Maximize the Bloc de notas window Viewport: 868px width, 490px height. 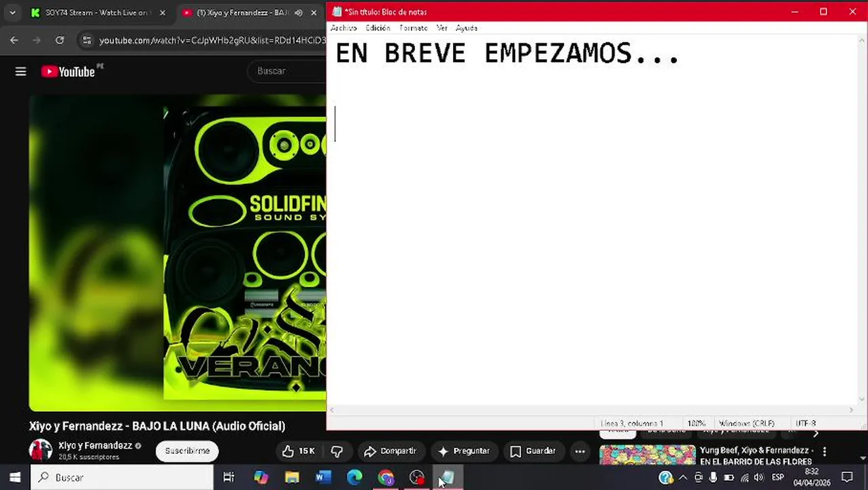(823, 12)
